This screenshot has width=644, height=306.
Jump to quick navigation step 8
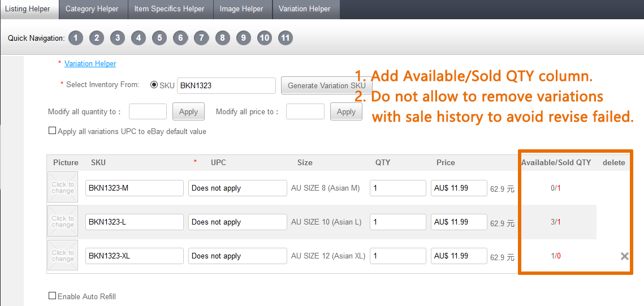(222, 38)
